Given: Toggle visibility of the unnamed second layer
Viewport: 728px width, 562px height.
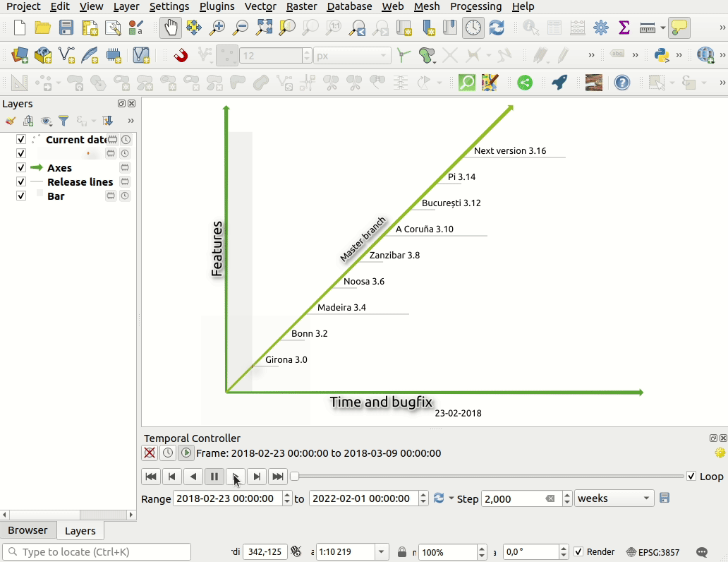Looking at the screenshot, I should click(21, 153).
